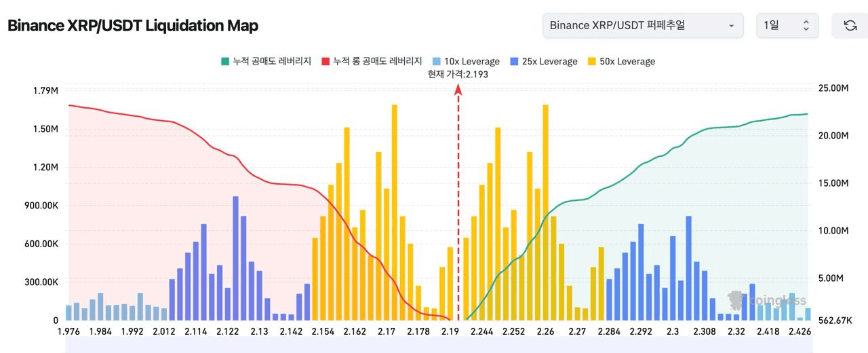Click the 10.00M right axis value

tap(834, 231)
